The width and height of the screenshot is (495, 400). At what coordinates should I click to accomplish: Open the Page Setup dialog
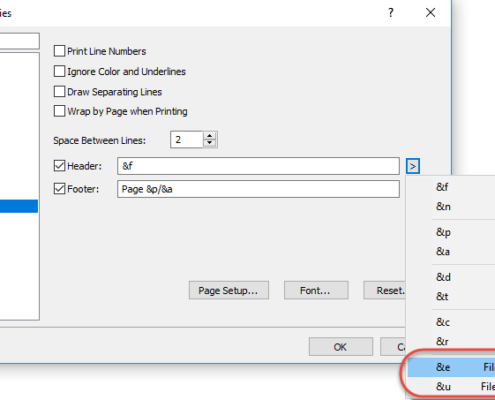pyautogui.click(x=229, y=290)
